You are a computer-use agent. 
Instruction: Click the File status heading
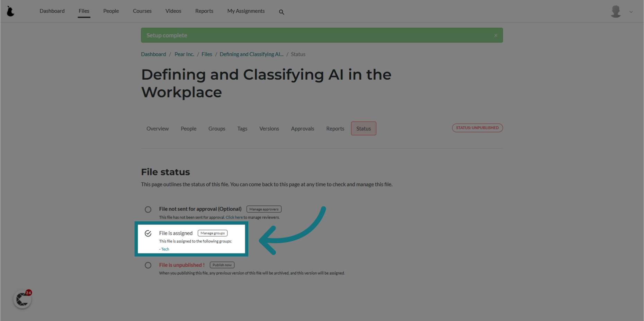(166, 172)
